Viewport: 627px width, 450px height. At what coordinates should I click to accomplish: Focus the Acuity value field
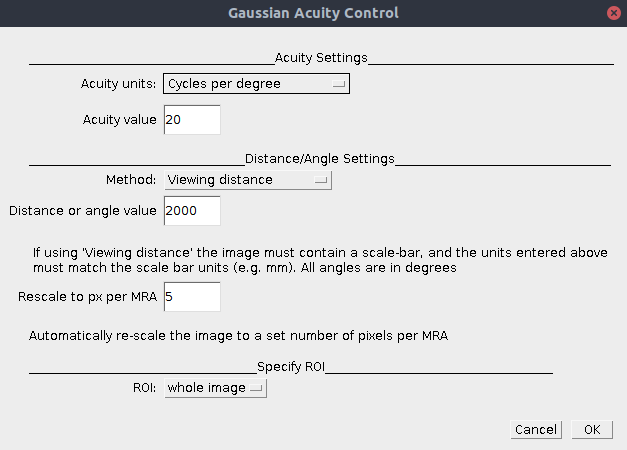point(192,120)
